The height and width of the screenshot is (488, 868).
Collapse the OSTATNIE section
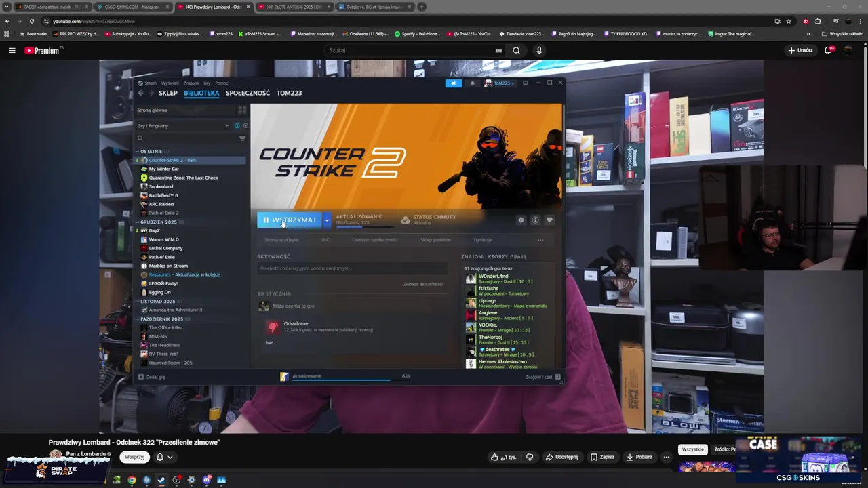(x=151, y=152)
